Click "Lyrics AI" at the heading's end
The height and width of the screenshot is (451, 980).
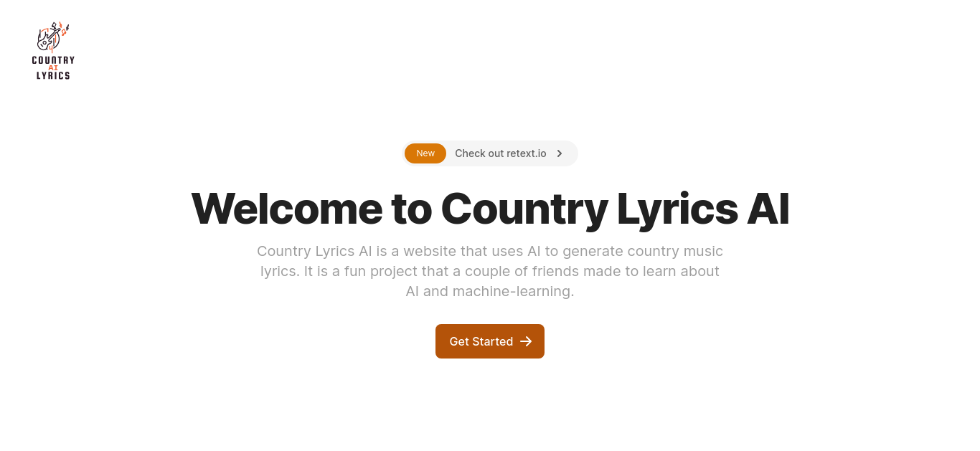point(703,209)
